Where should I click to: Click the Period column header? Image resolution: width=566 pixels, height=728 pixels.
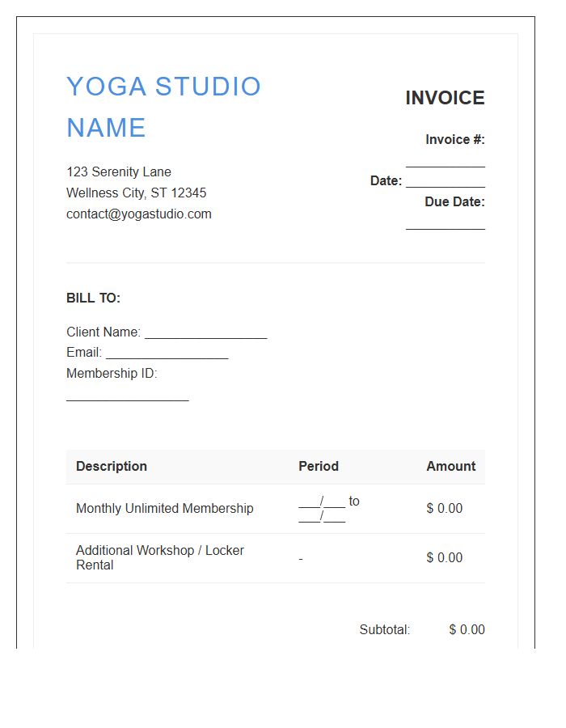click(x=319, y=466)
